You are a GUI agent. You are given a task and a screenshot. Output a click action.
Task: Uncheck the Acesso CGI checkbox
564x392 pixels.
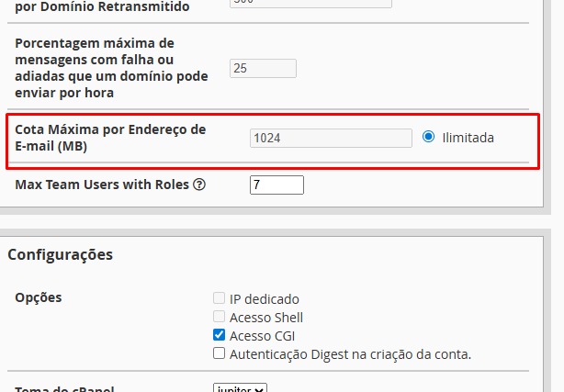219,336
